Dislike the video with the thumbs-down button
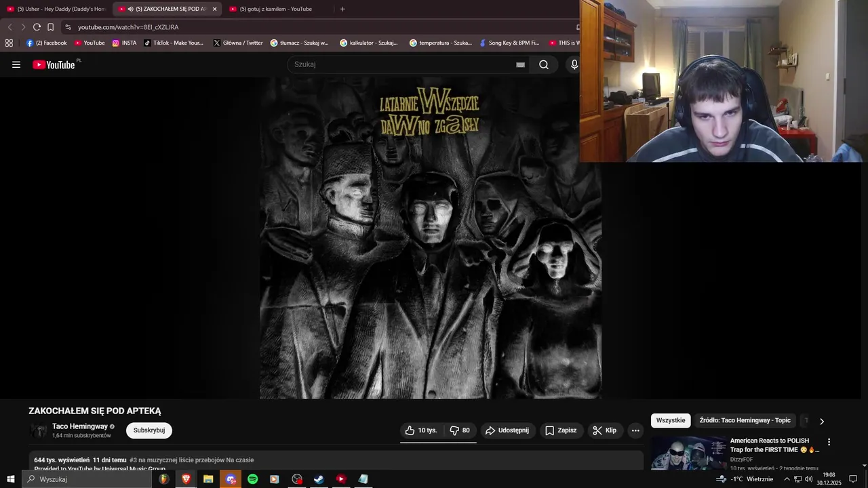Screen dimensions: 868x488 [460, 430]
